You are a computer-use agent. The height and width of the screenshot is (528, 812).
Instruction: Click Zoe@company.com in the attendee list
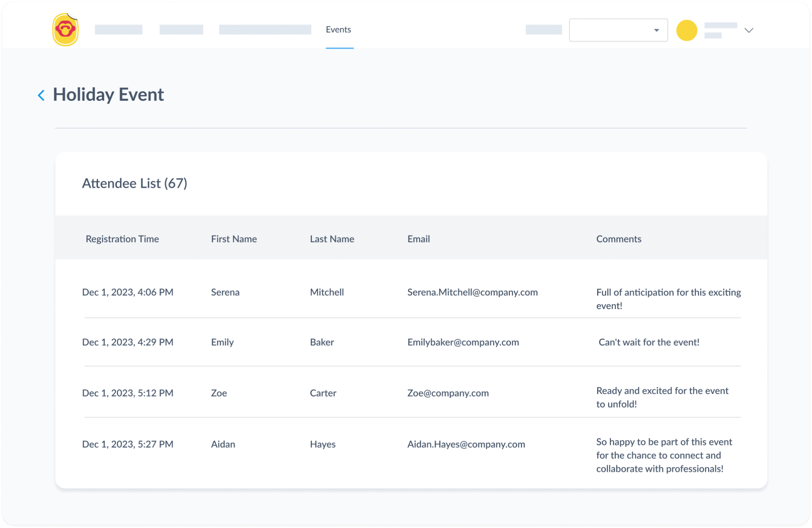point(448,393)
